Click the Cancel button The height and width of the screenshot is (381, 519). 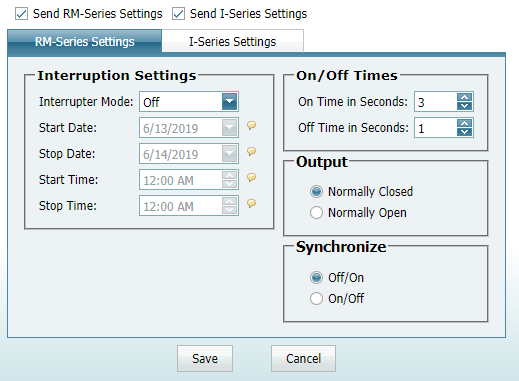pyautogui.click(x=303, y=359)
